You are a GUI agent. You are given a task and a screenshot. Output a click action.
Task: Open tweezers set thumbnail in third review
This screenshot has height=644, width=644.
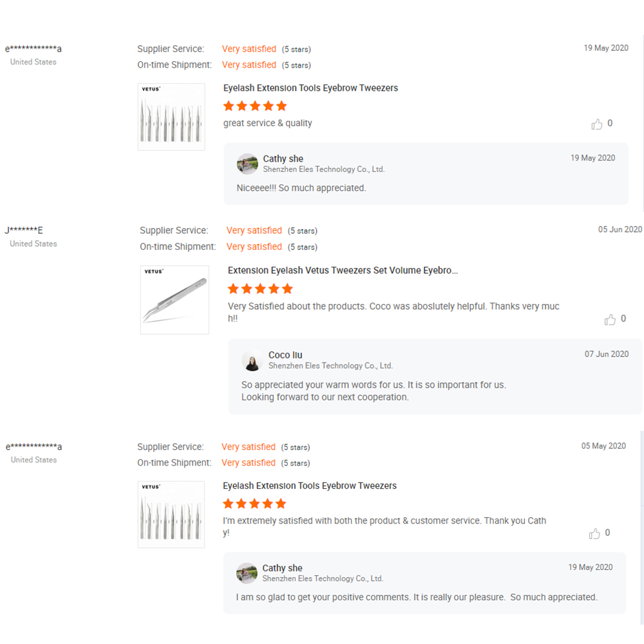(171, 515)
